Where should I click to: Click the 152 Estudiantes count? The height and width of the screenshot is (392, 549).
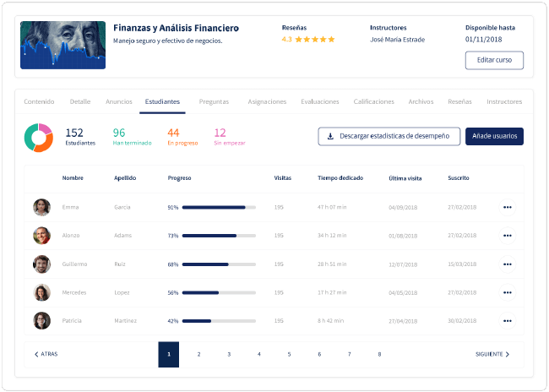[80, 137]
